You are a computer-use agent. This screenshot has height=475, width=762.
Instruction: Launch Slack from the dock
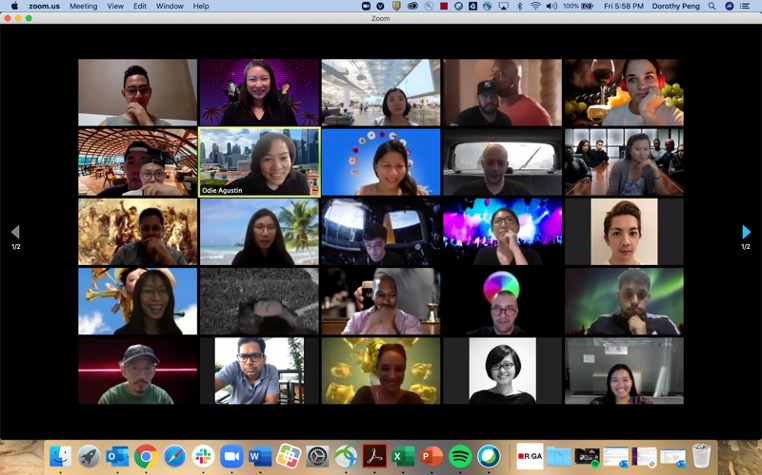203,456
